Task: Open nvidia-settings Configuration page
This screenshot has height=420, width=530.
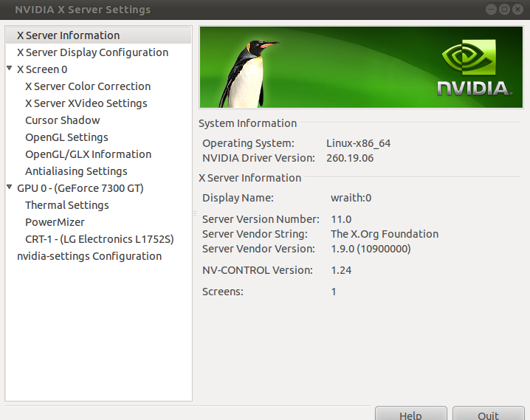Action: point(89,256)
